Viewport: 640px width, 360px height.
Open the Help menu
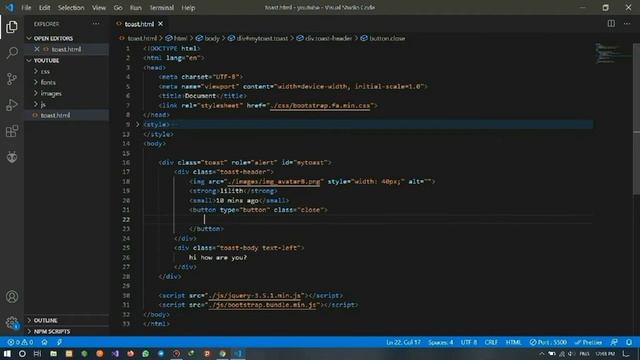click(188, 7)
